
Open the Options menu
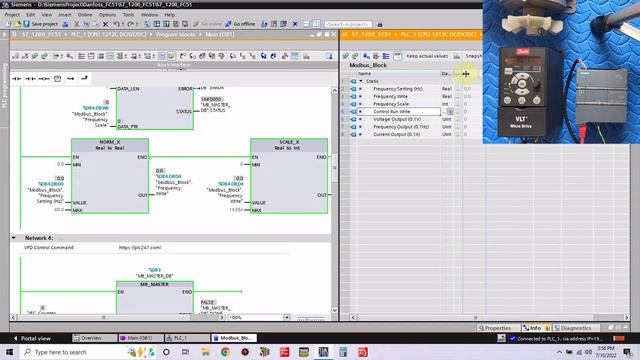[x=107, y=14]
